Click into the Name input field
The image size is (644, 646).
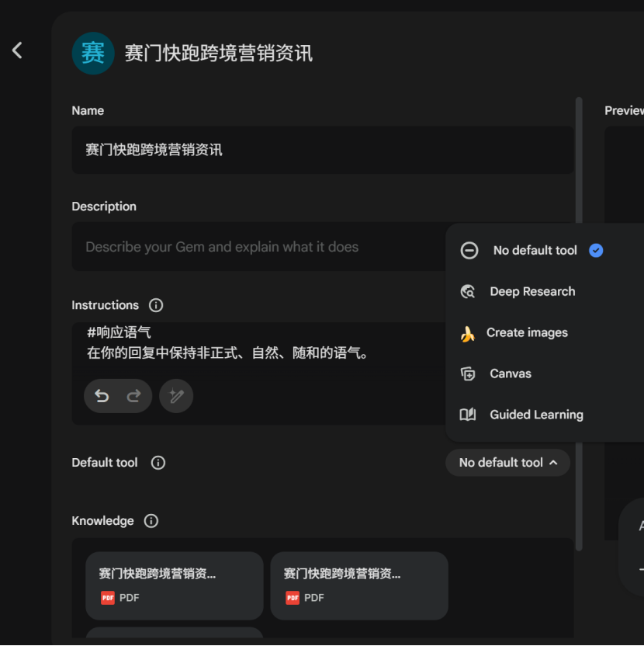323,150
